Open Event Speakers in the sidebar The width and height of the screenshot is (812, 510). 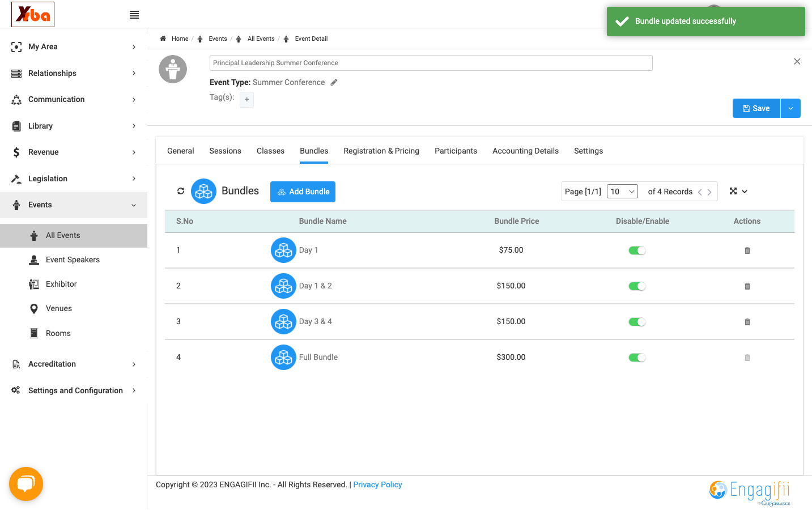click(x=73, y=260)
